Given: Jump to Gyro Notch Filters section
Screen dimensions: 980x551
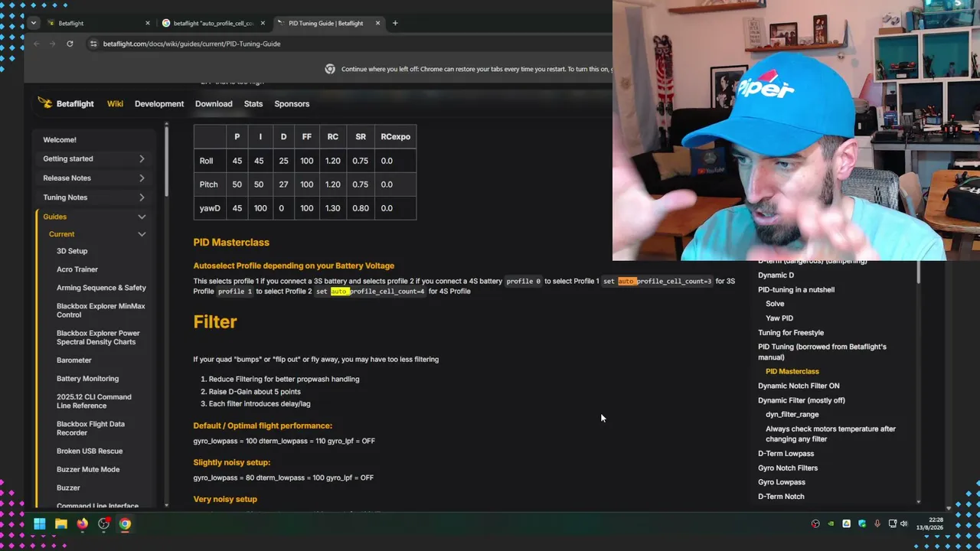Looking at the screenshot, I should 788,468.
